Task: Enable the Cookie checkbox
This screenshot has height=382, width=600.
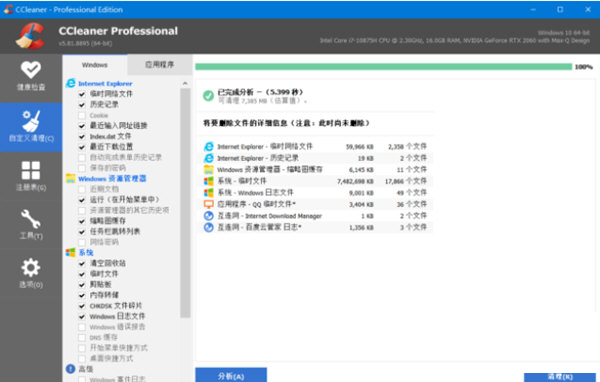Action: (82, 115)
